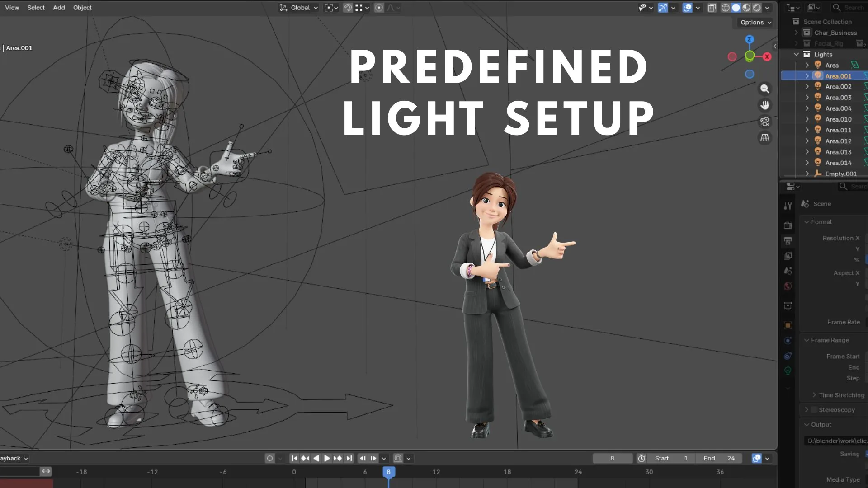Screen dimensions: 868x488
Task: Open the Options dropdown in viewport
Action: point(756,22)
